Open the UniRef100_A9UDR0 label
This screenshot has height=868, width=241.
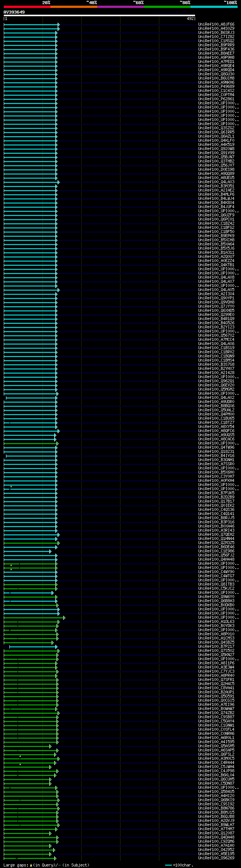coord(216,402)
